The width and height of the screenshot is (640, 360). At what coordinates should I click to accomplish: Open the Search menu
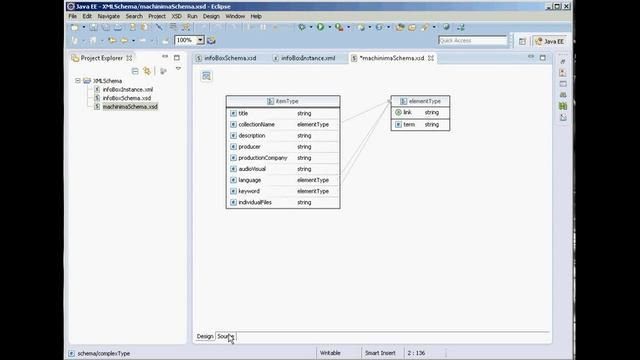[134, 16]
